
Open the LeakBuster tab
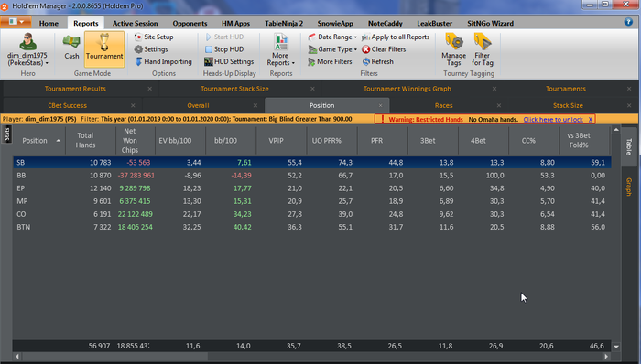click(x=435, y=23)
